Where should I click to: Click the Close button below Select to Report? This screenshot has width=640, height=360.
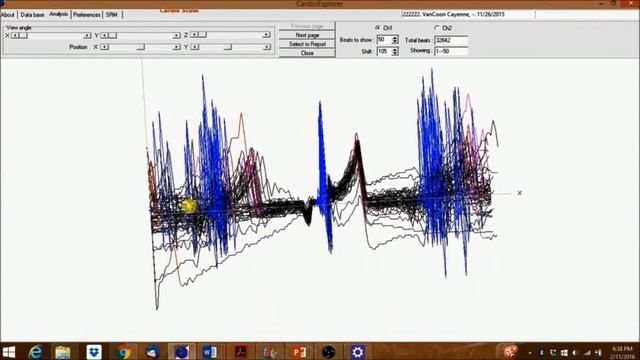point(307,53)
